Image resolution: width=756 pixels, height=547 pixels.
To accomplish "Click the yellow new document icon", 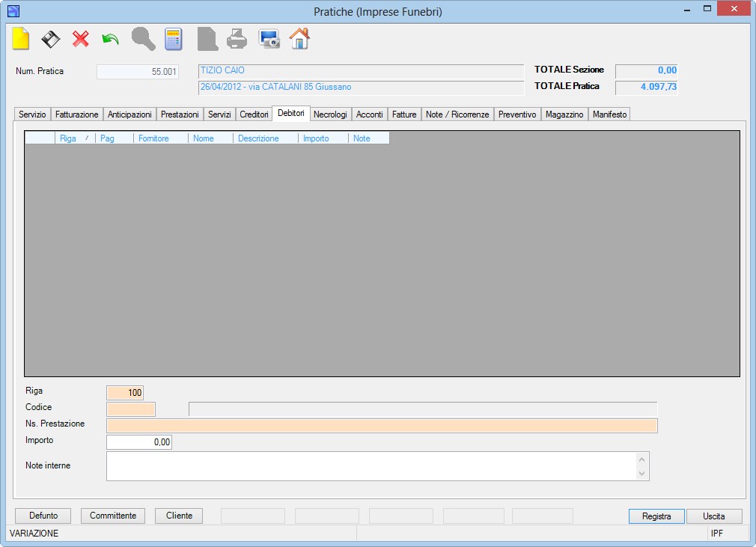I will tap(21, 39).
